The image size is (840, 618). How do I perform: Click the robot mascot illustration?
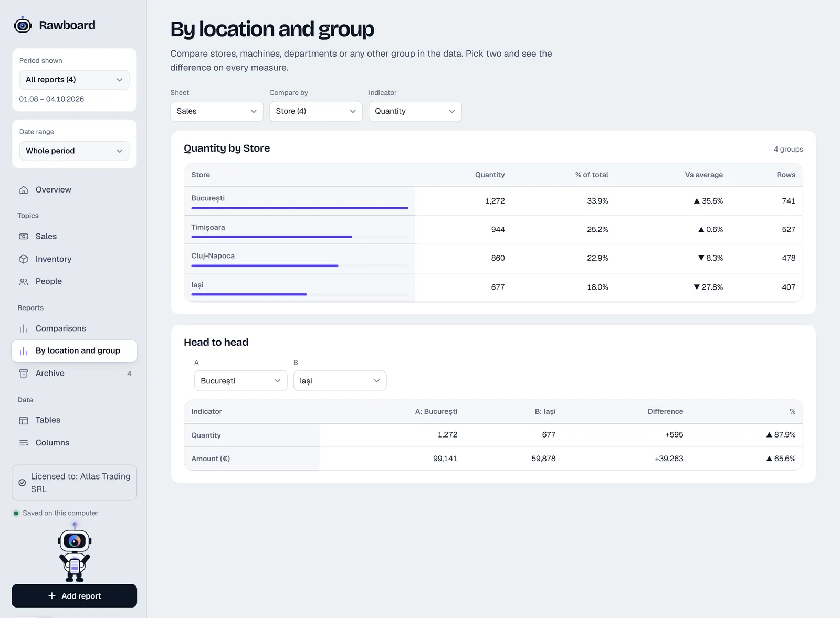(75, 552)
